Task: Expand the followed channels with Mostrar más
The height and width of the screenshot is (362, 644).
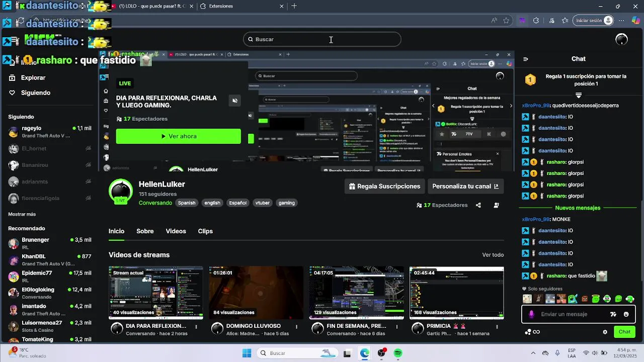Action: tap(22, 214)
